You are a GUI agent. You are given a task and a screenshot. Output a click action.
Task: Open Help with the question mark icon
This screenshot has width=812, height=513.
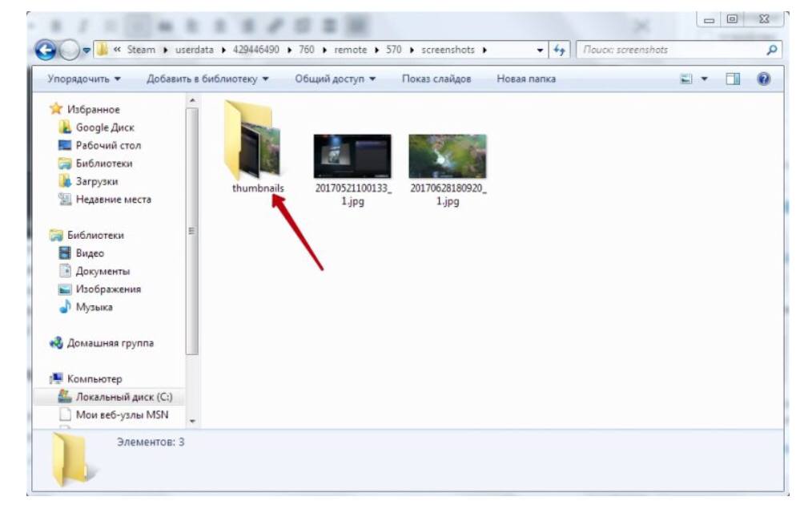click(763, 79)
